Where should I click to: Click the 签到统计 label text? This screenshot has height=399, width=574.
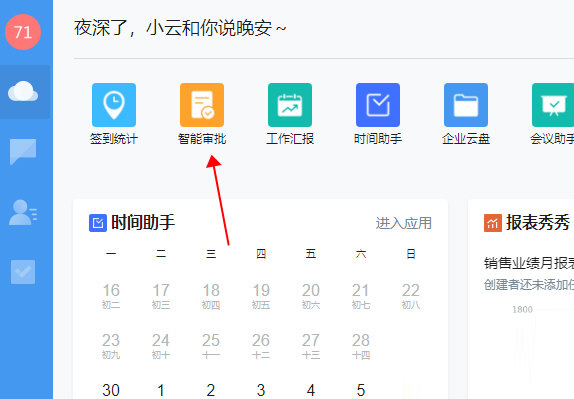point(114,139)
